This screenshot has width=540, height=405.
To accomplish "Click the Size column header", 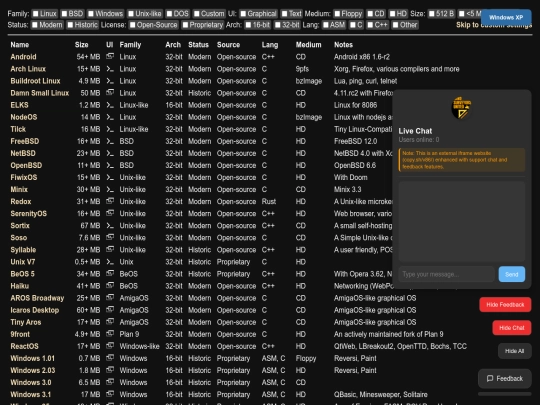I will 82,45.
